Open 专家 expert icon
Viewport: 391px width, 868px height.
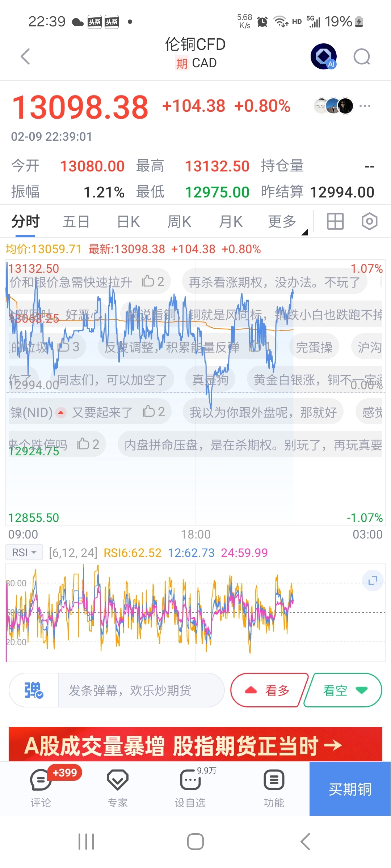(x=118, y=788)
